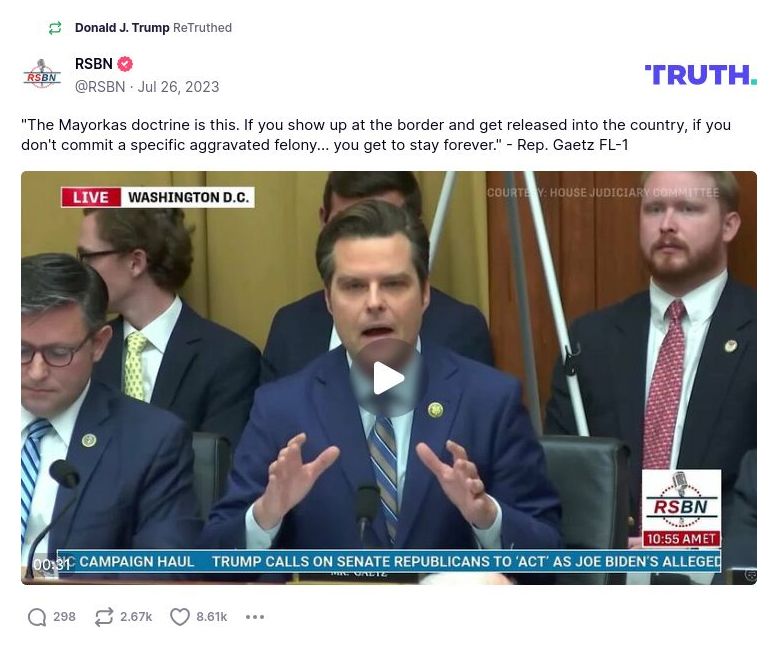Click the ReTruth arrows icon below video

(x=104, y=617)
